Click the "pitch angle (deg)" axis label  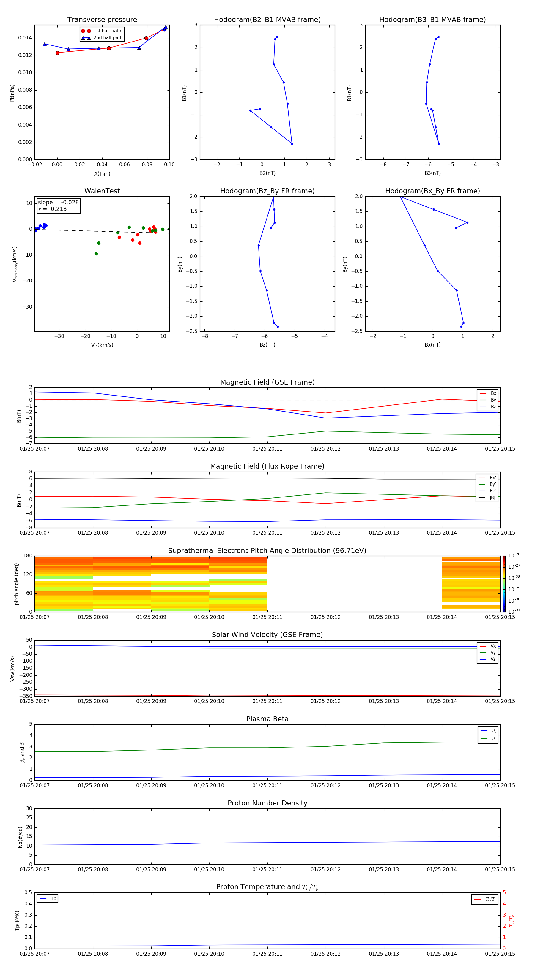[x=16, y=584]
